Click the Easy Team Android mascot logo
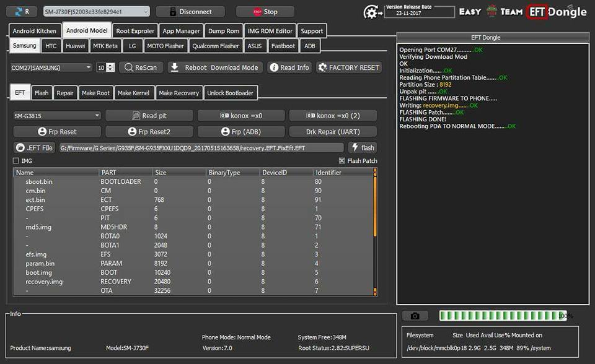595x364 pixels. [491, 11]
